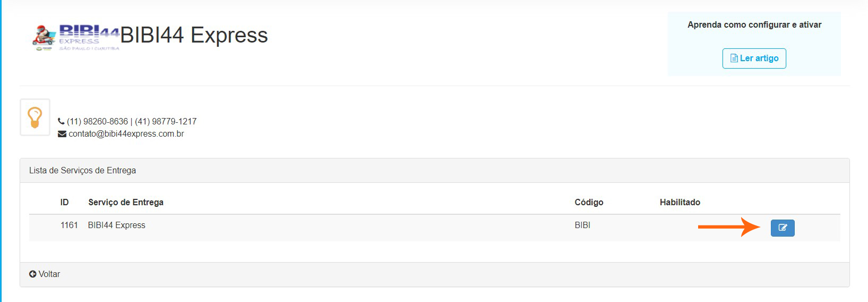Screen dimensions: 868x302
Task: Click the circular back arrow icon
Action: (x=33, y=274)
